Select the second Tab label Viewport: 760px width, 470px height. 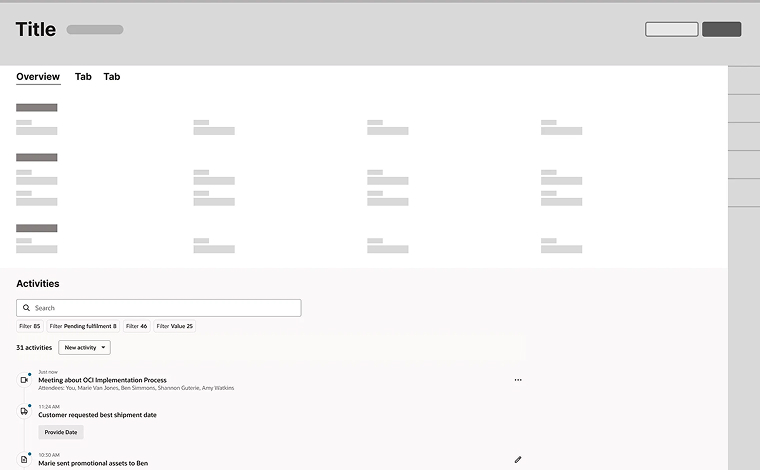[112, 77]
